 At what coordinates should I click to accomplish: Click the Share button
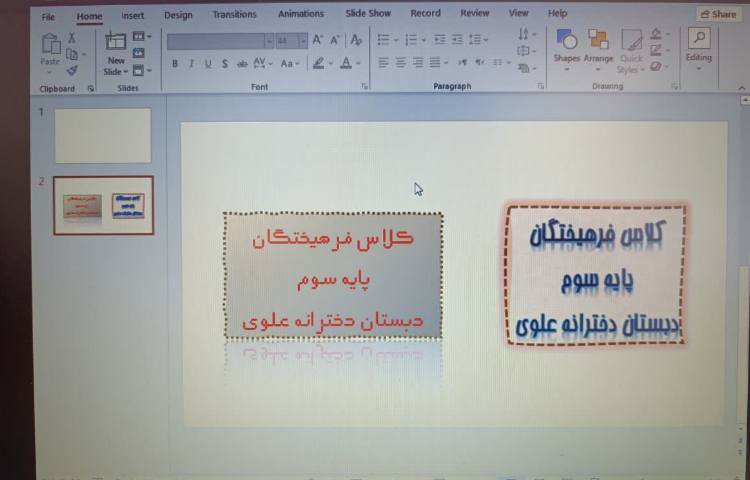pos(718,14)
